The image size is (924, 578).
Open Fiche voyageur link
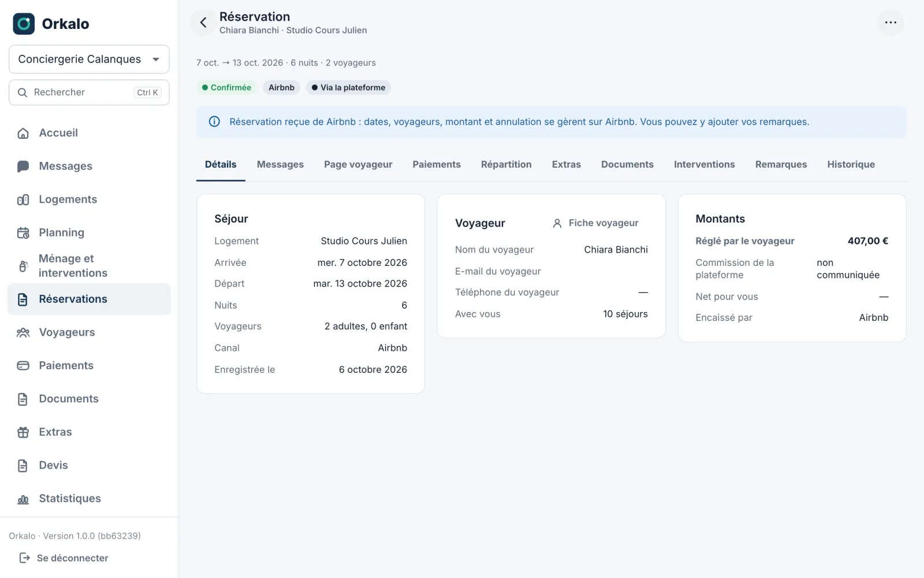tap(595, 223)
